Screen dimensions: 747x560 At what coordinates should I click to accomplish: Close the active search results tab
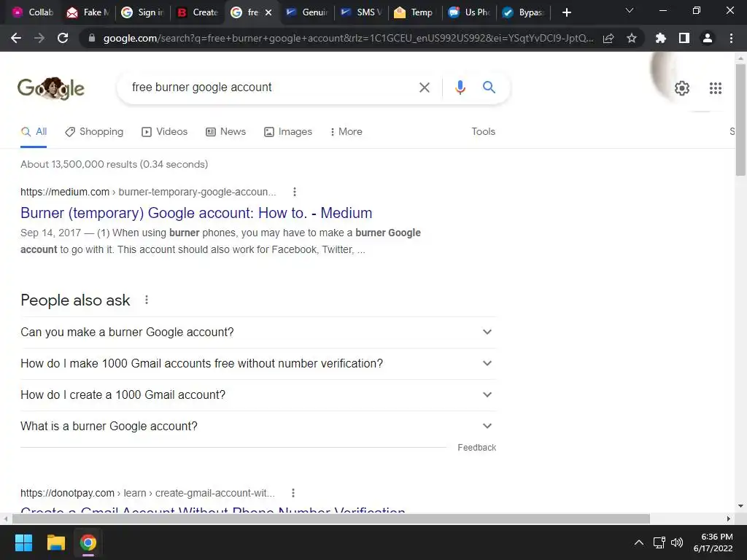point(268,12)
